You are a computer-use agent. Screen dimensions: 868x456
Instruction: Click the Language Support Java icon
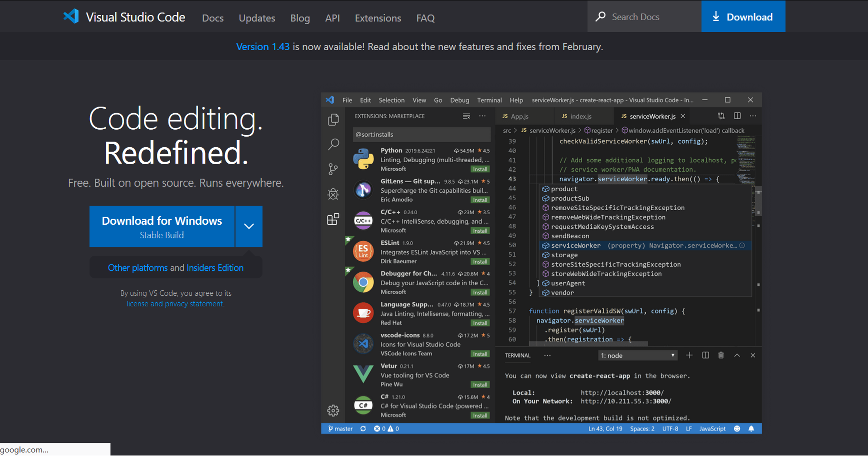point(363,313)
